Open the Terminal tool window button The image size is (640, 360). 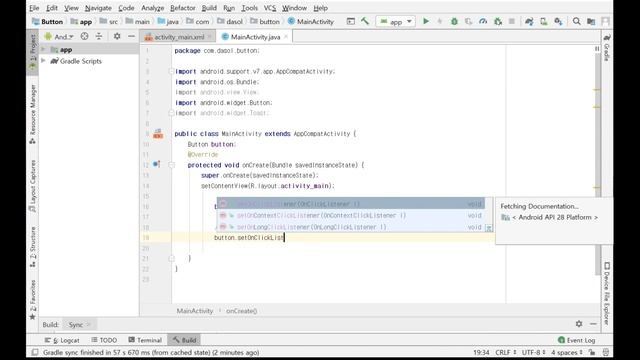point(145,340)
